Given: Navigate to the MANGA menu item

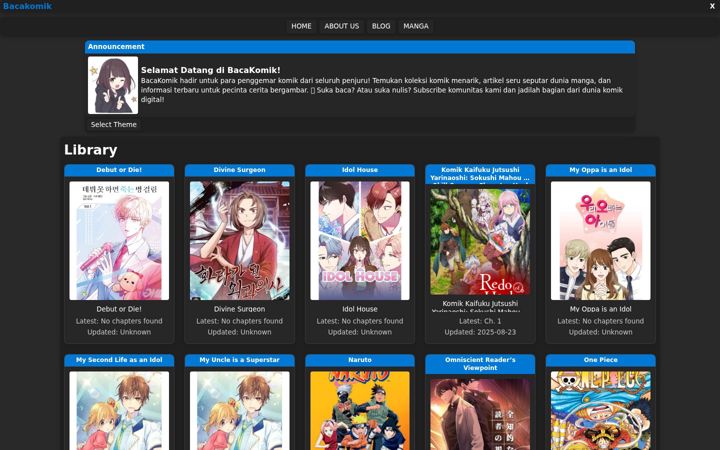Looking at the screenshot, I should [416, 26].
